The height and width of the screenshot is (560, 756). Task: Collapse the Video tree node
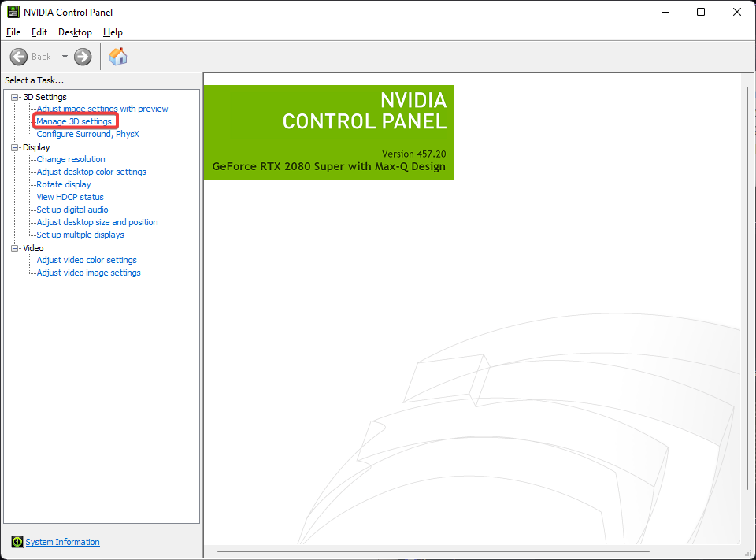[x=14, y=248]
